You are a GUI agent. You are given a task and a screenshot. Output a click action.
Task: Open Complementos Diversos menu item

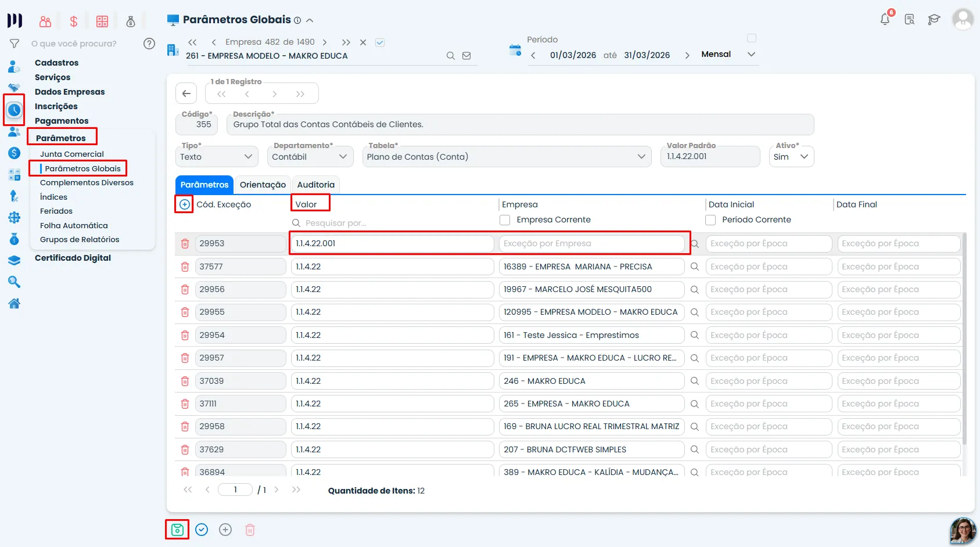coord(87,182)
